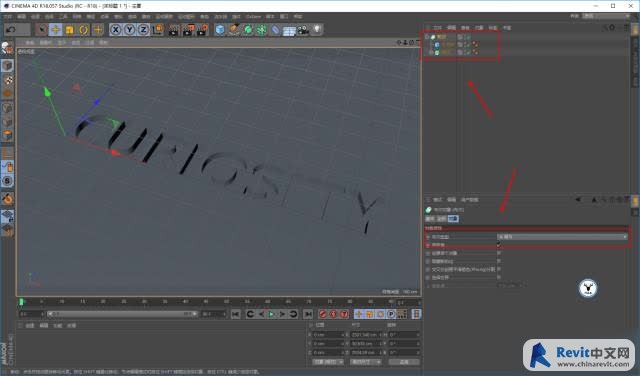Image resolution: width=640 pixels, height=376 pixels.
Task: Toggle the X axis lock button
Action: (x=116, y=29)
